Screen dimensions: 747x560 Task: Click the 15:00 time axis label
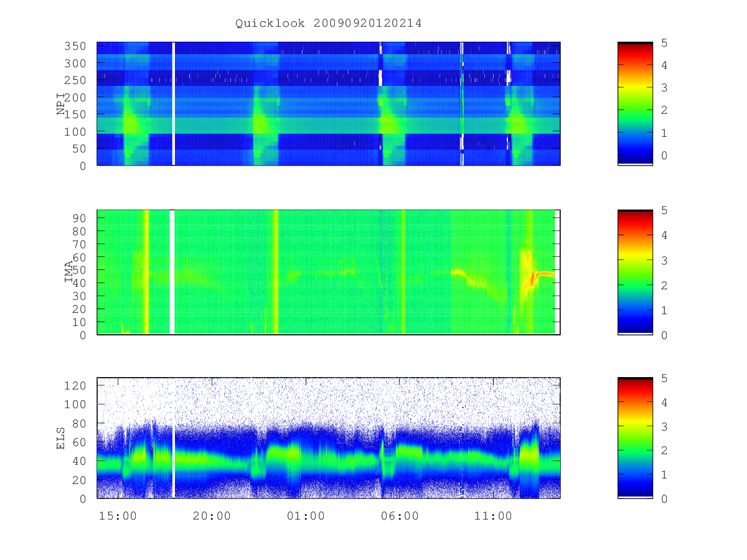tap(118, 516)
